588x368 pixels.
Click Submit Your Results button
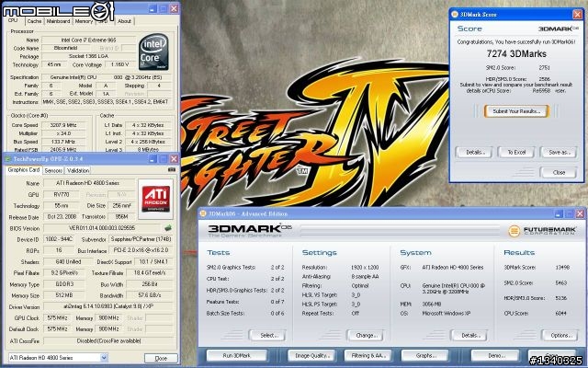coord(516,111)
